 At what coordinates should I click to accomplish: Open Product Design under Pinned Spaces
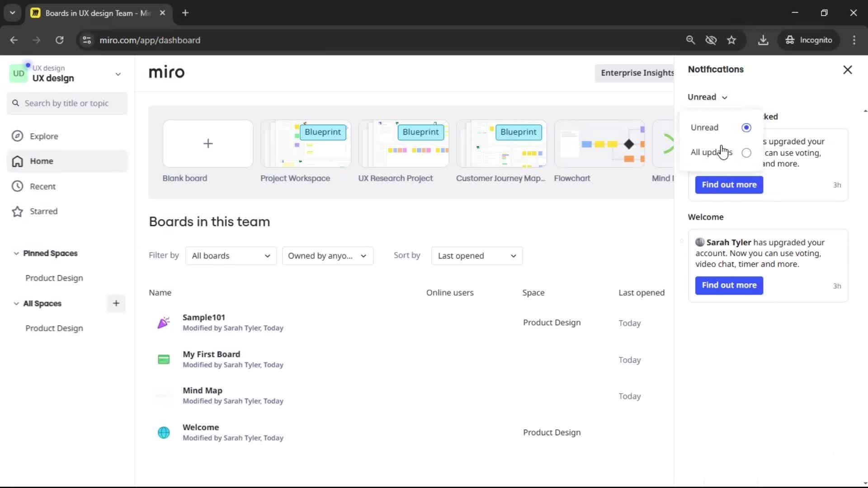[54, 278]
